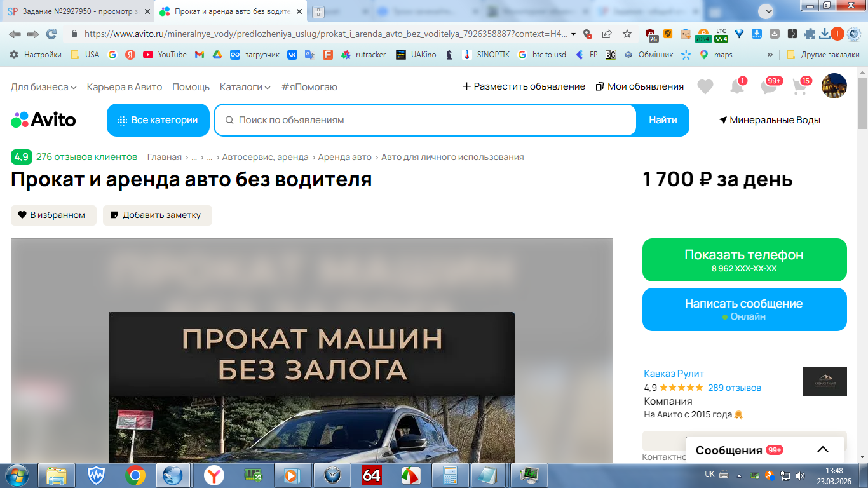The image size is (868, 488).
Task: Click Разместить объявление link
Action: click(x=524, y=86)
